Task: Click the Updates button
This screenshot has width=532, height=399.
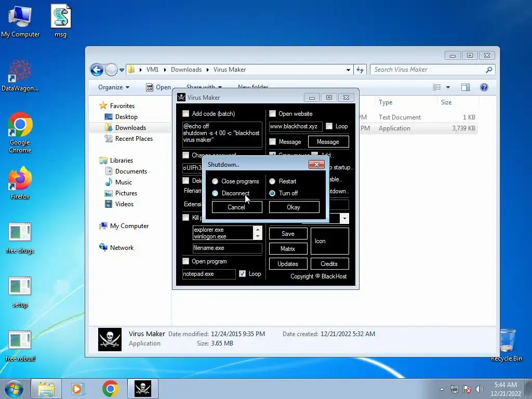Action: point(288,263)
